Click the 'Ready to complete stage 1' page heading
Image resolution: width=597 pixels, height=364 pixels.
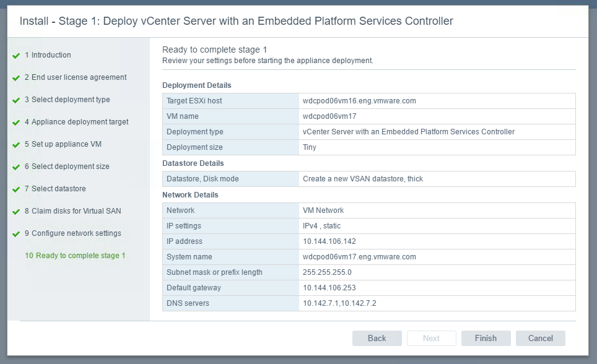[x=215, y=50]
